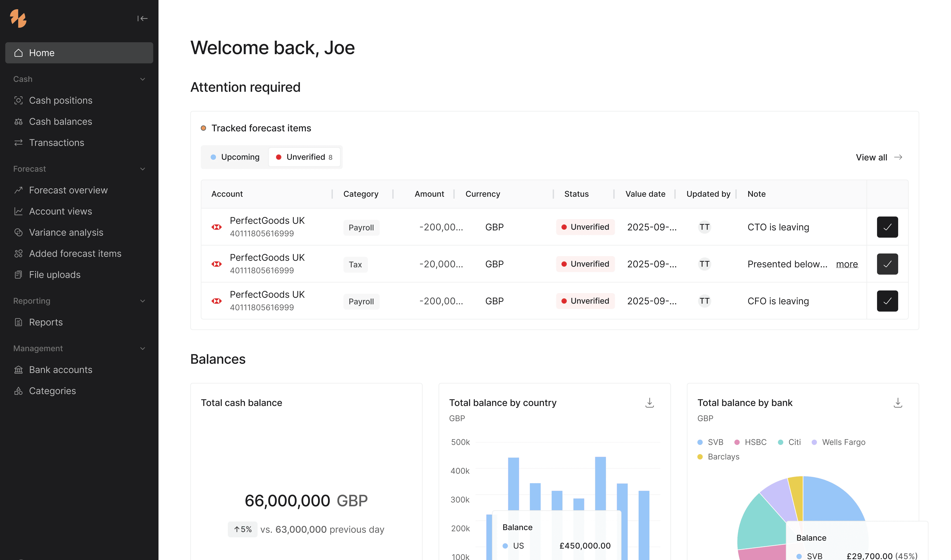
Task: Expand the note with the more link
Action: pyautogui.click(x=846, y=264)
